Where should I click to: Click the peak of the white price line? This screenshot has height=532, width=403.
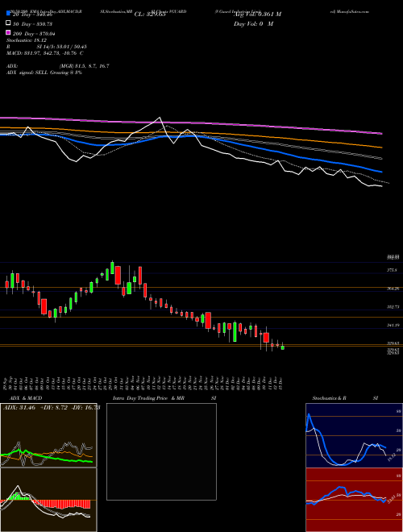click(160, 118)
